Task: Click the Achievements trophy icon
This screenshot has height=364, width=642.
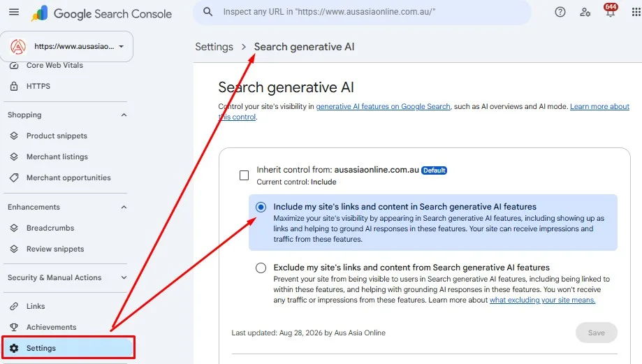Action: pos(14,327)
